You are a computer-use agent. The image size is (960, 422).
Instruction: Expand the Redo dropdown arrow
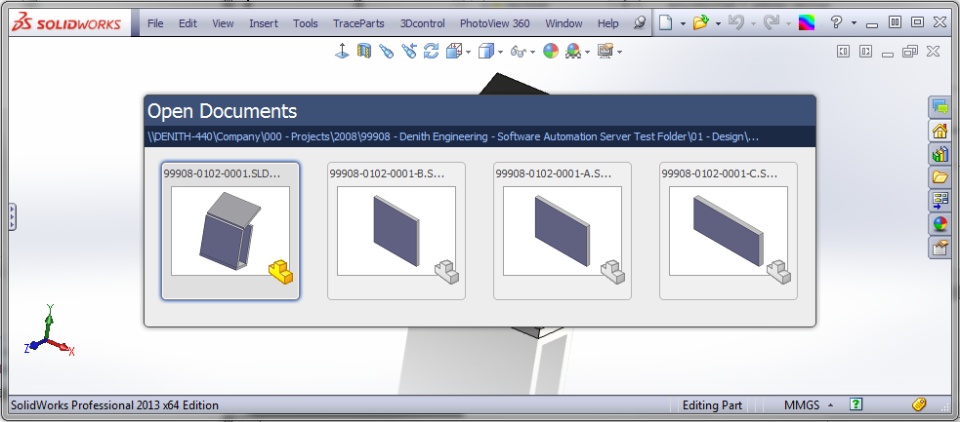788,24
